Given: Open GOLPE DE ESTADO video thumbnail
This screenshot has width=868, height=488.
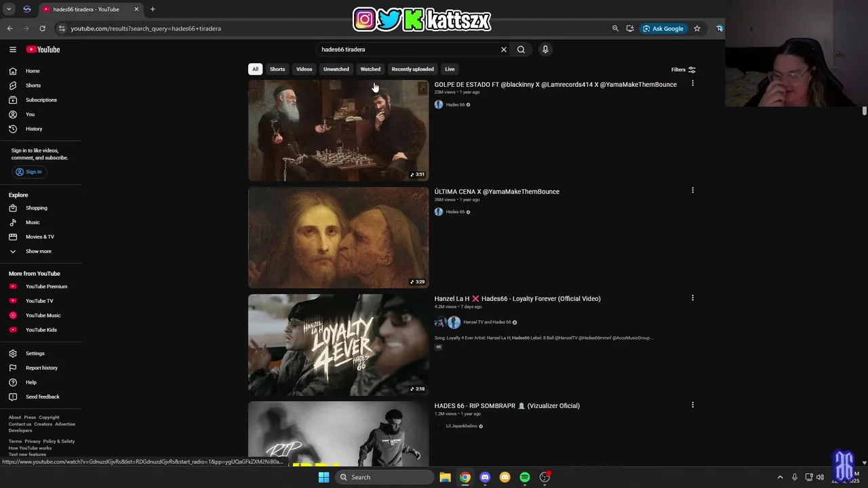Looking at the screenshot, I should (x=338, y=131).
